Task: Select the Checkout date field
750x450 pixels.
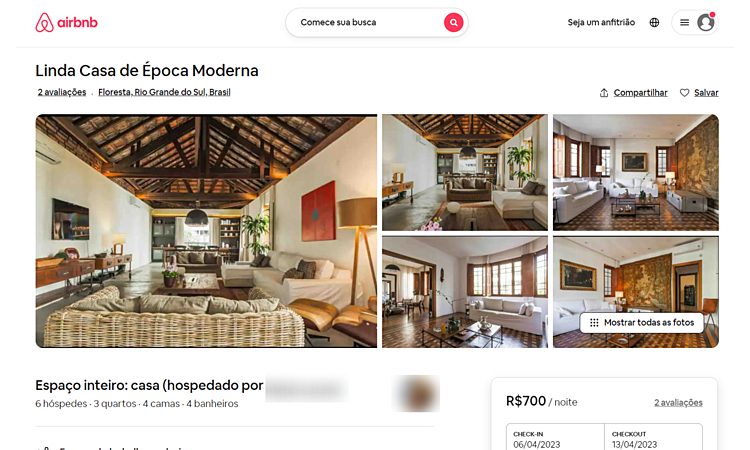Action: 653,439
